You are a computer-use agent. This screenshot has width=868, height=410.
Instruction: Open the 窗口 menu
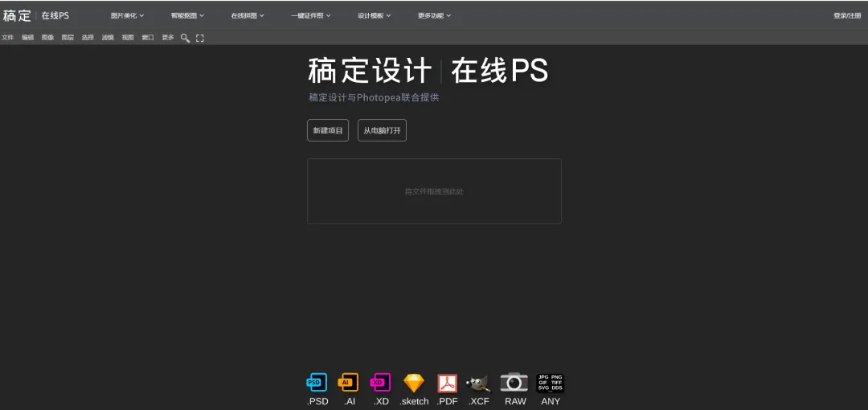[x=148, y=38]
